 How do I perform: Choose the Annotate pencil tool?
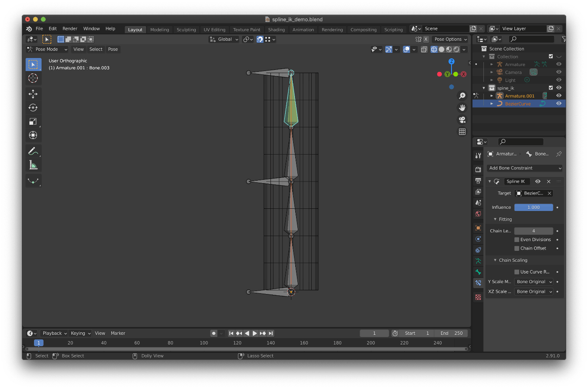33,151
